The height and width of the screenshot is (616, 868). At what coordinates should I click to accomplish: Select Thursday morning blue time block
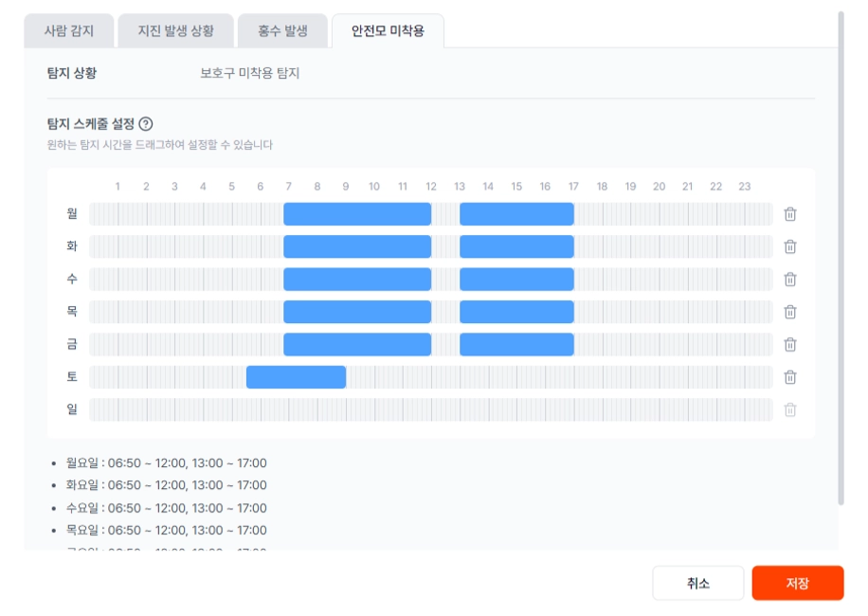click(357, 312)
